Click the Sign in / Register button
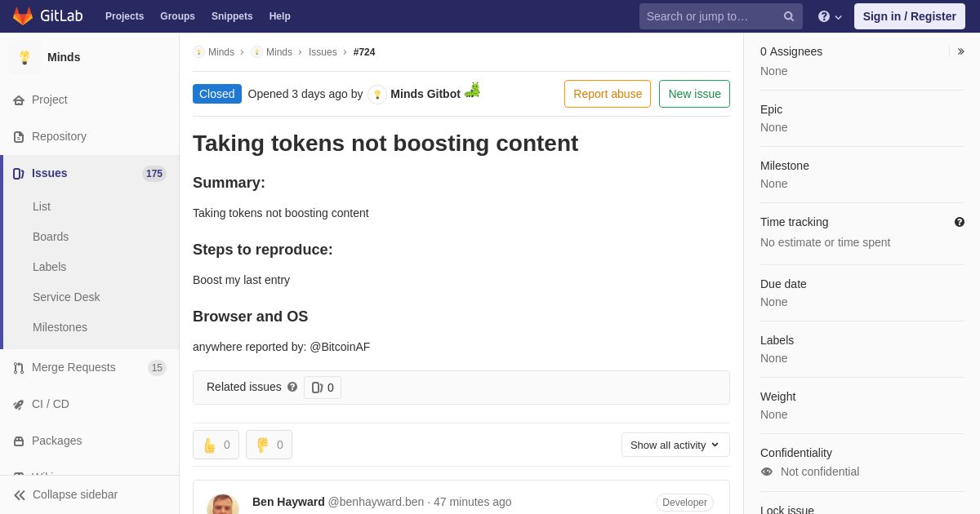This screenshot has height=514, width=980. 909,16
